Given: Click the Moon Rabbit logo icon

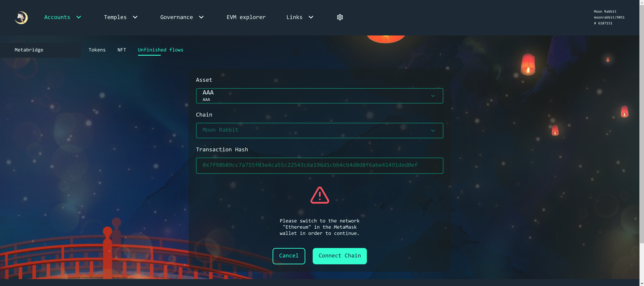Looking at the screenshot, I should 21,17.
